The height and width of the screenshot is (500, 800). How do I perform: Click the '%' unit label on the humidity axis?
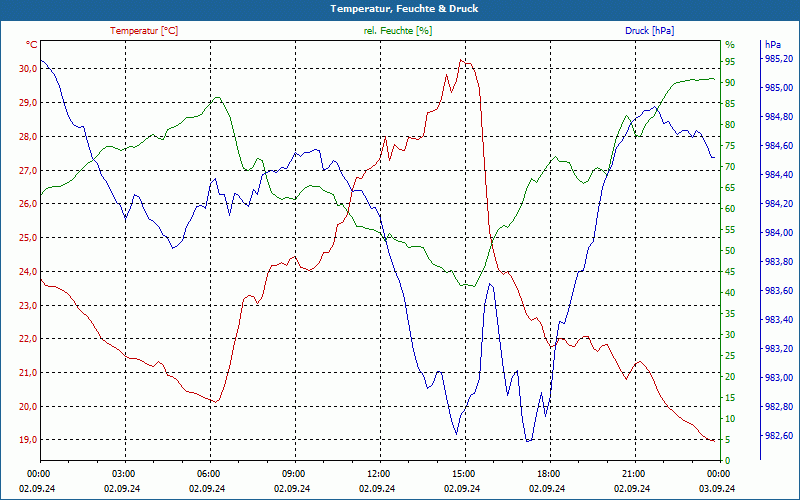point(730,45)
